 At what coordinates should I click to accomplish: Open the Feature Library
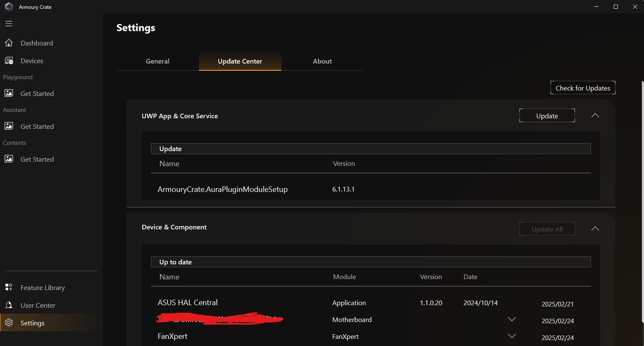tap(42, 287)
